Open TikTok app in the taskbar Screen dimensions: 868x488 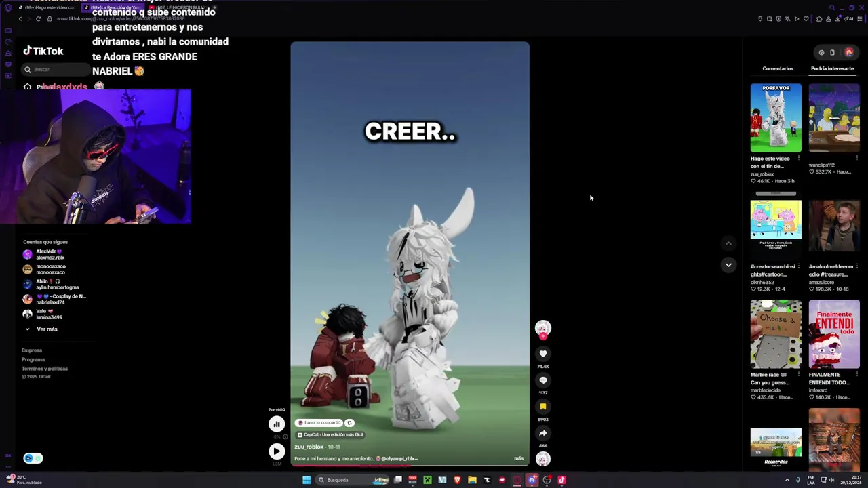point(561,480)
